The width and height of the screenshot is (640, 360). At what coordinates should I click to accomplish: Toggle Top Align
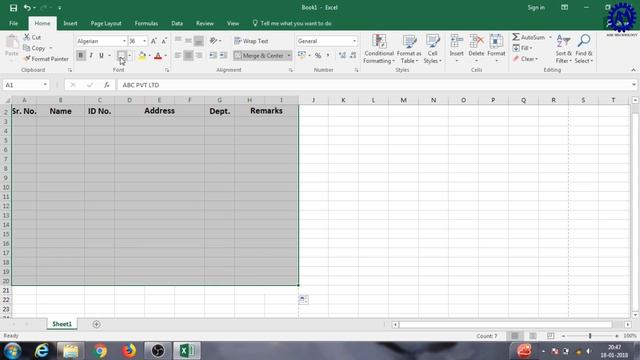click(x=178, y=40)
